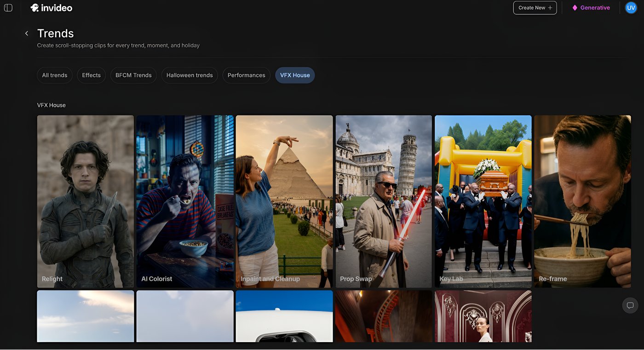This screenshot has height=350, width=644.
Task: Open the chat support bubble icon
Action: tap(630, 305)
